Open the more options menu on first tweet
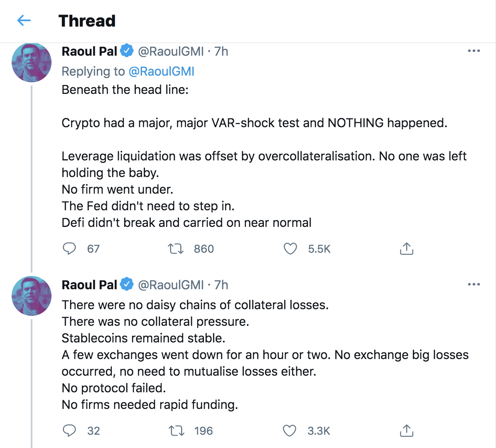Viewport: 496px width, 448px height. (x=474, y=51)
